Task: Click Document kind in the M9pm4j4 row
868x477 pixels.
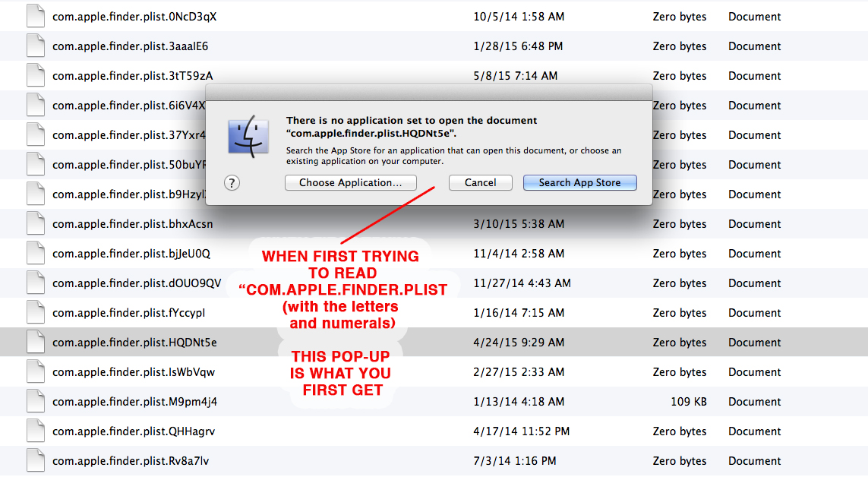Action: [755, 402]
